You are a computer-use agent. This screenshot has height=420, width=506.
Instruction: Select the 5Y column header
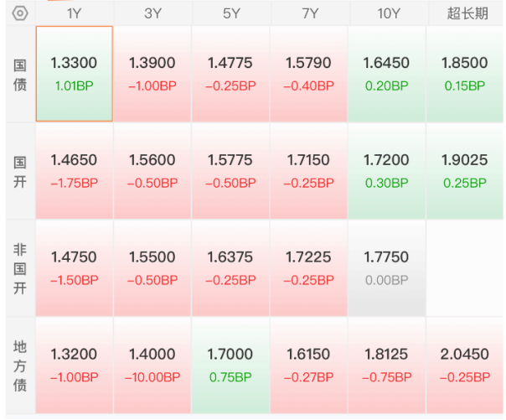point(231,13)
